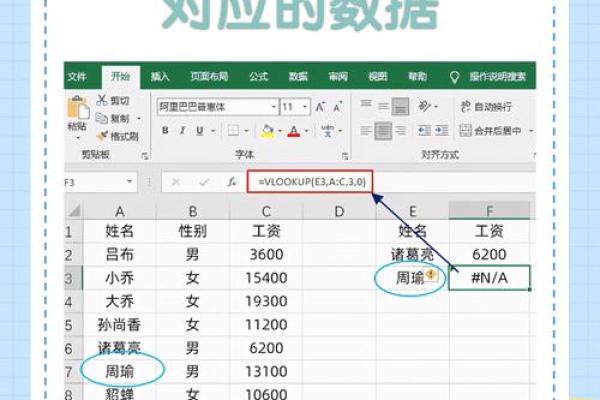
Task: Click the fx insert function icon
Action: point(232,182)
